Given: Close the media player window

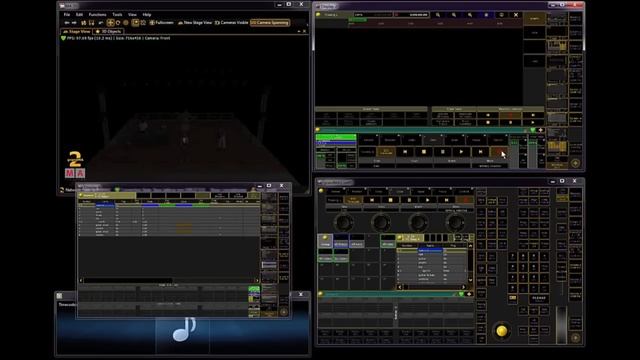Looking at the screenshot, I should coord(301,294).
